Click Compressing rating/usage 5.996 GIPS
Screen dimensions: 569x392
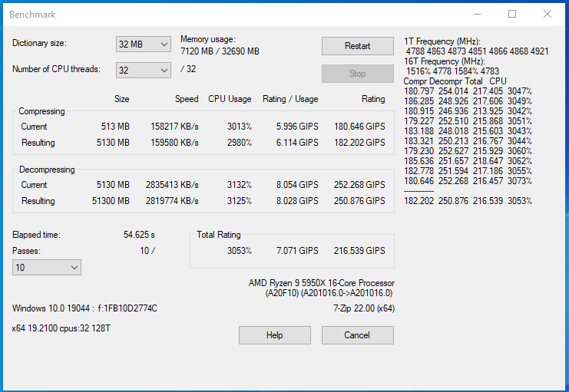click(297, 127)
